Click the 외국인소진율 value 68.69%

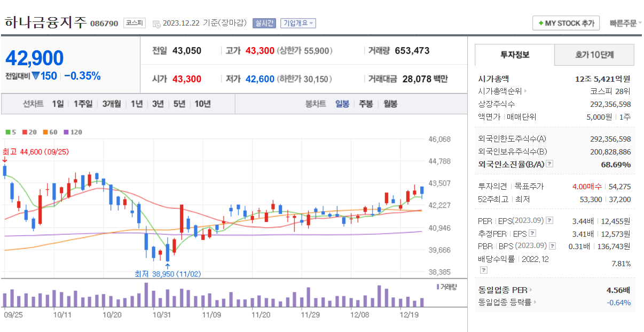point(616,165)
